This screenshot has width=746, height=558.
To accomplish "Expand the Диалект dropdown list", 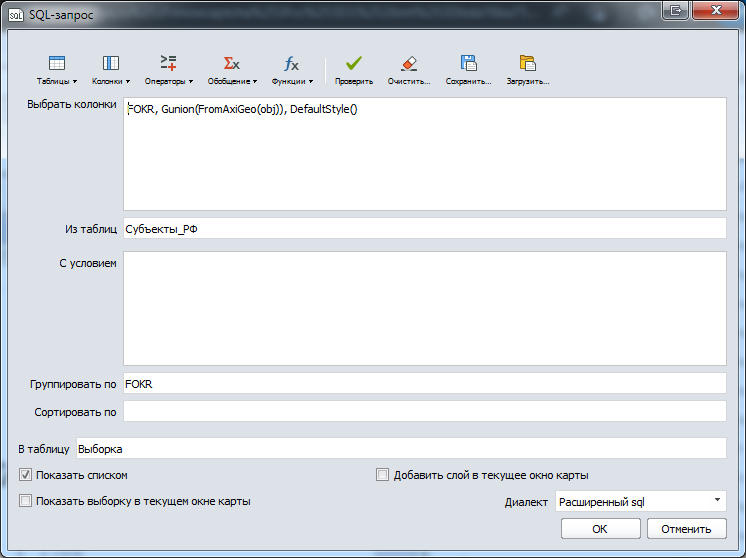I will [x=640, y=501].
